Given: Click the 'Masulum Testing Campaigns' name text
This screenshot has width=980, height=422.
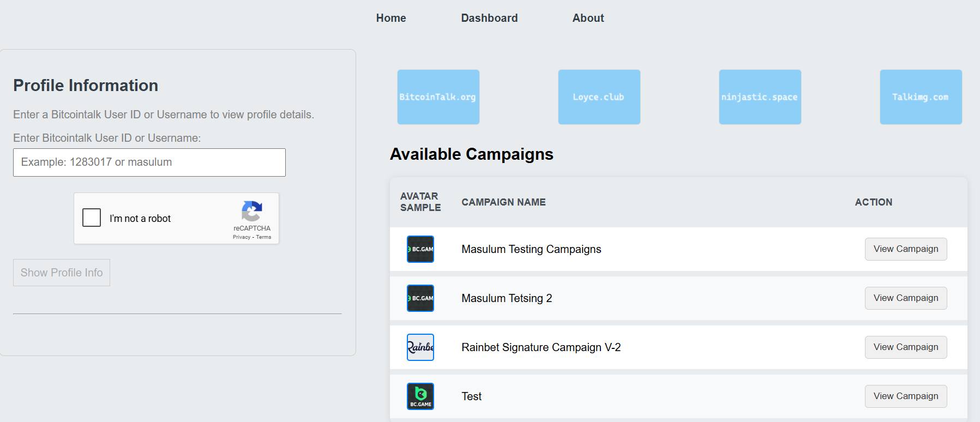Looking at the screenshot, I should coord(531,249).
